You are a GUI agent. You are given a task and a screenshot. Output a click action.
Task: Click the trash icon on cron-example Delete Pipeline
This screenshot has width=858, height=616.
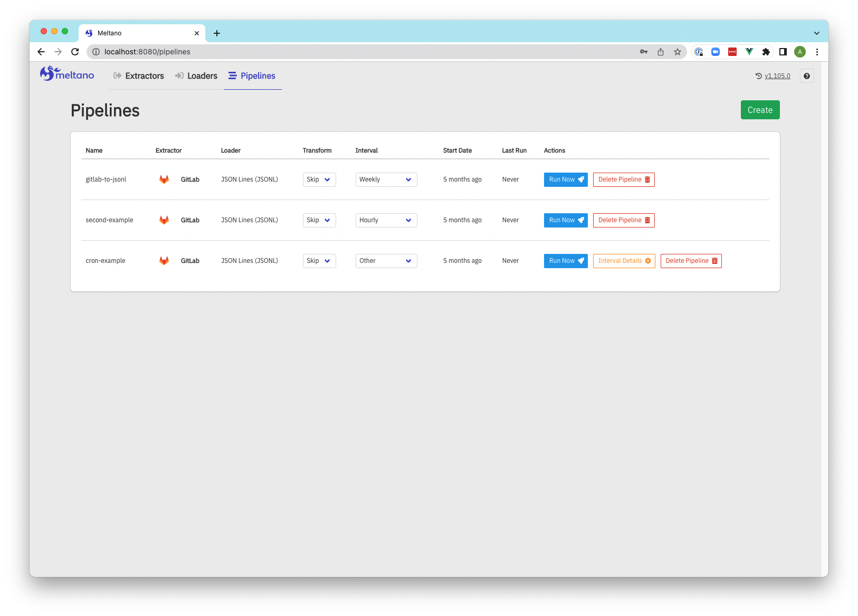point(714,261)
